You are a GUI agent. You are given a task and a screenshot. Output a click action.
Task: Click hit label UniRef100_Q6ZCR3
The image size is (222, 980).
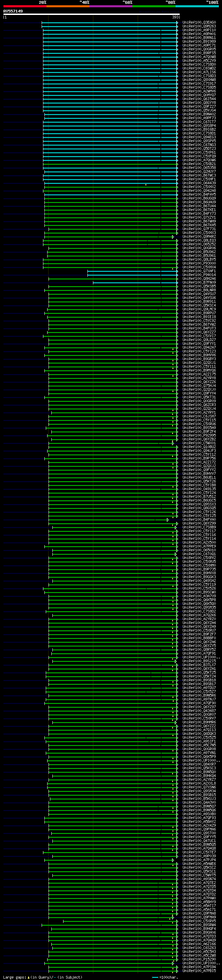[x=199, y=405]
